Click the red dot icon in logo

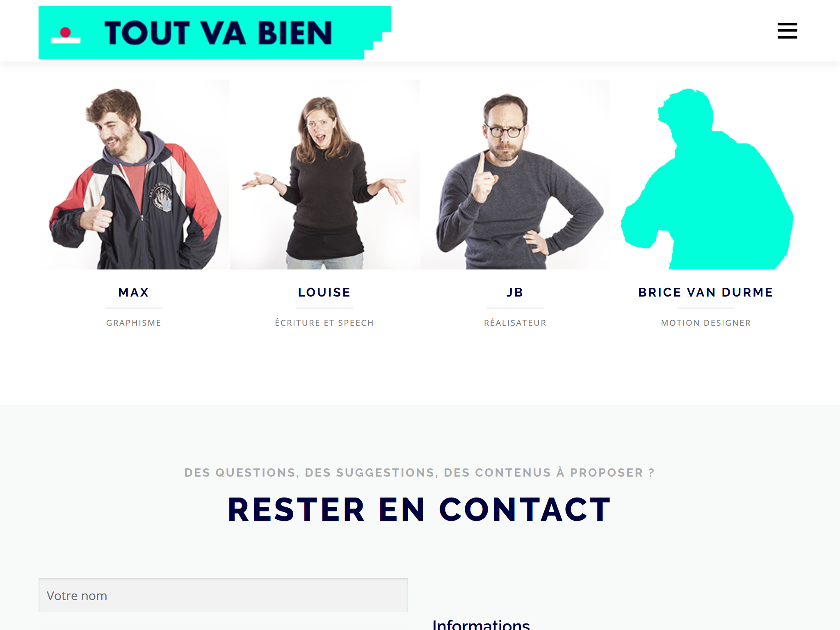tap(65, 32)
